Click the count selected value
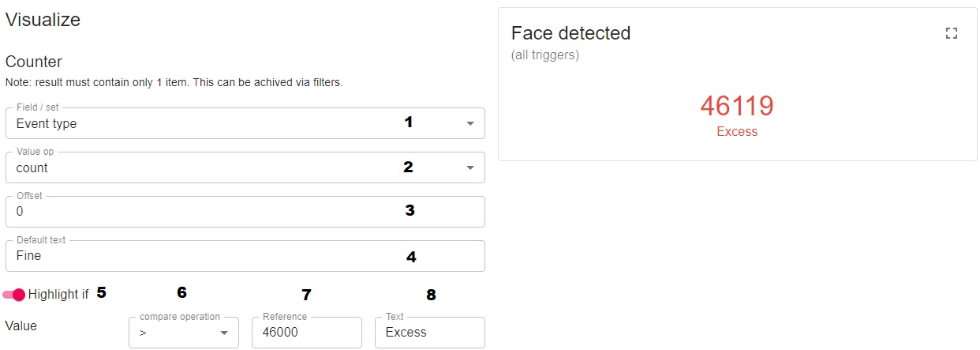Viewport: 980px width, 350px height. click(32, 168)
